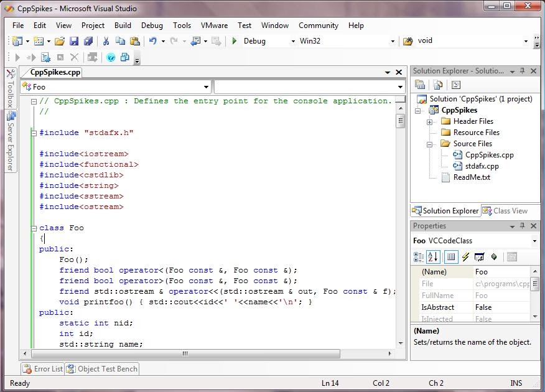Screen dimensions: 545x392
Task: Click the Save All icon
Action: tap(87, 40)
